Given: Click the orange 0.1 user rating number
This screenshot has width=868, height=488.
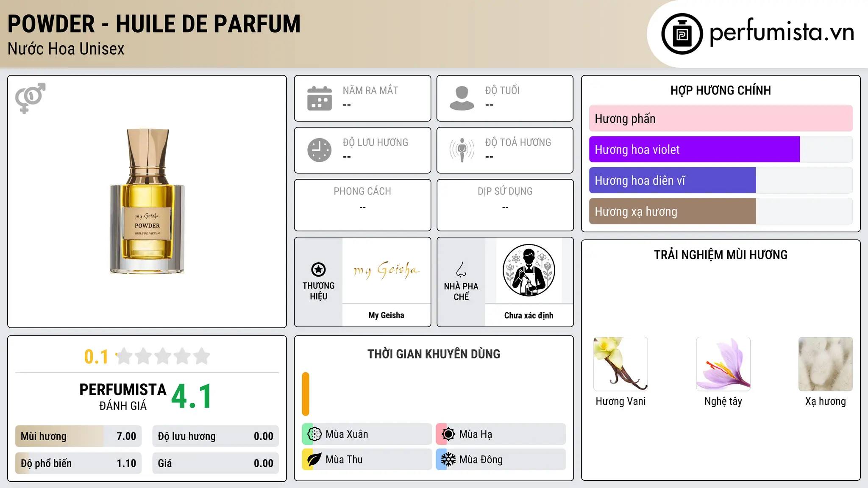Looking at the screenshot, I should tap(96, 357).
